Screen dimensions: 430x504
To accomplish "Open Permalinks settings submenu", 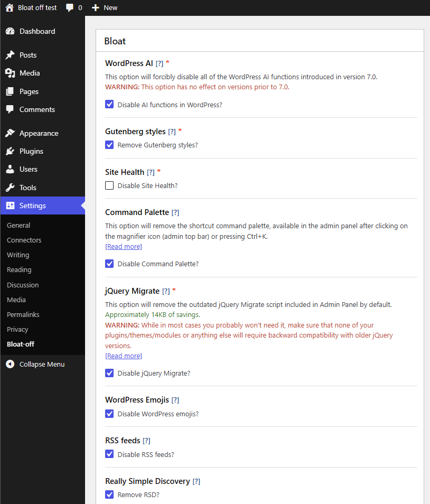I will point(23,314).
